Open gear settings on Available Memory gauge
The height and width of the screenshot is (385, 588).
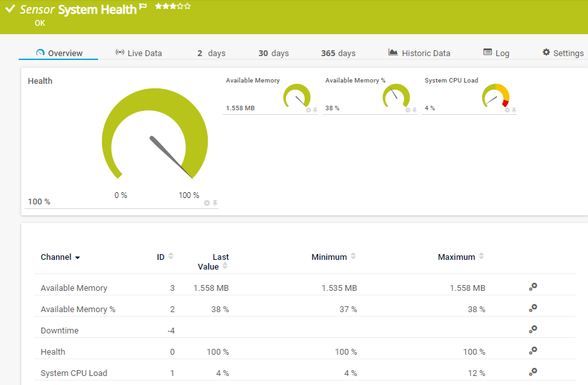pos(309,110)
